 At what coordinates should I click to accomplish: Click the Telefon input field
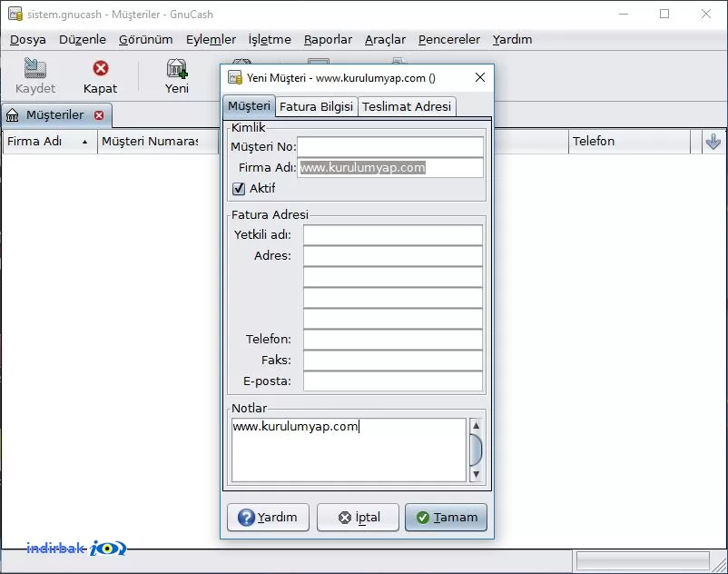coord(393,340)
